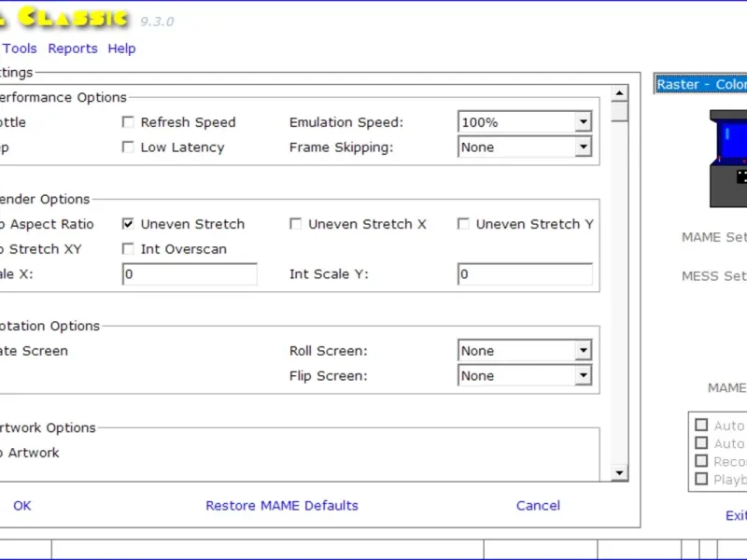Toggle the Int Overscan checkbox
Image resolution: width=747 pixels, height=560 pixels.
tap(128, 249)
